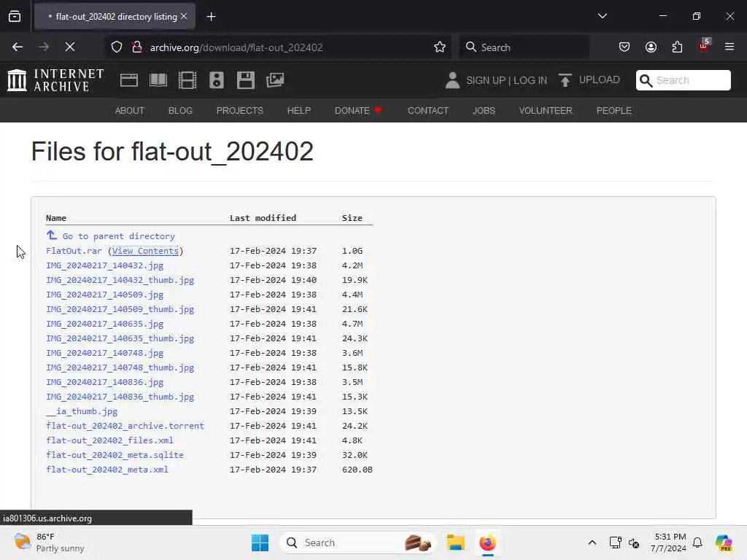Open the Audio speaker icon
Image resolution: width=747 pixels, height=560 pixels.
tap(216, 80)
